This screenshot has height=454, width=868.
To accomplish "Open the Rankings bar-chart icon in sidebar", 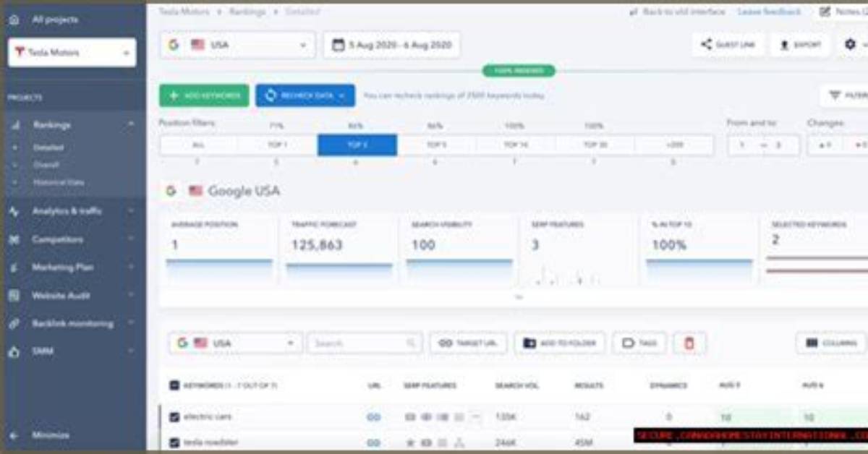I will coord(14,125).
